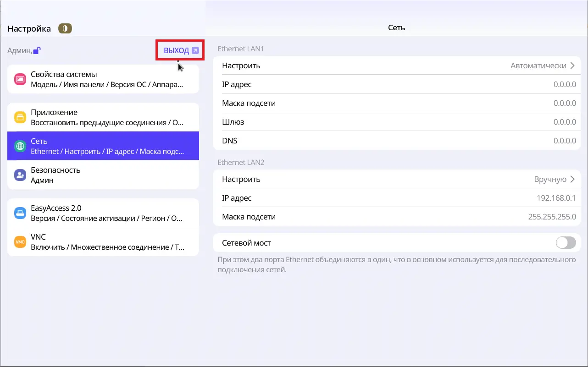Click the LAN2 subnet mask 255.255.255.0 value
This screenshot has height=367, width=588.
(552, 217)
